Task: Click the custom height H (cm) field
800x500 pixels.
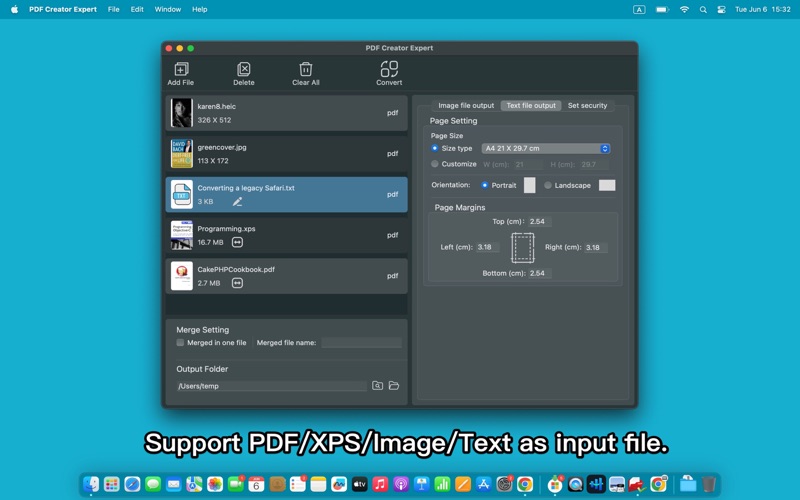Action: click(x=594, y=164)
